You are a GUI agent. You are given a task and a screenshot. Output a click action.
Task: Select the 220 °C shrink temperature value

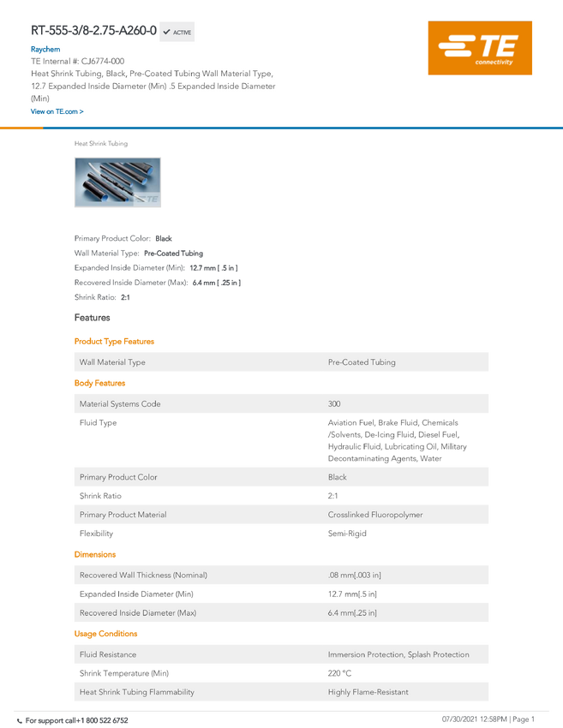(x=339, y=673)
